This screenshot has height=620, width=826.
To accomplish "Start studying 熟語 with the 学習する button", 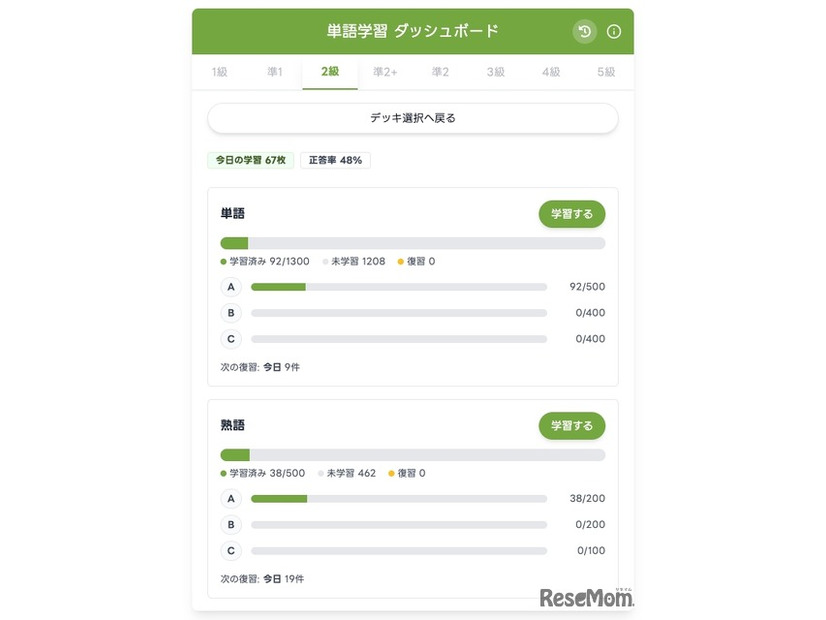I will pos(572,425).
